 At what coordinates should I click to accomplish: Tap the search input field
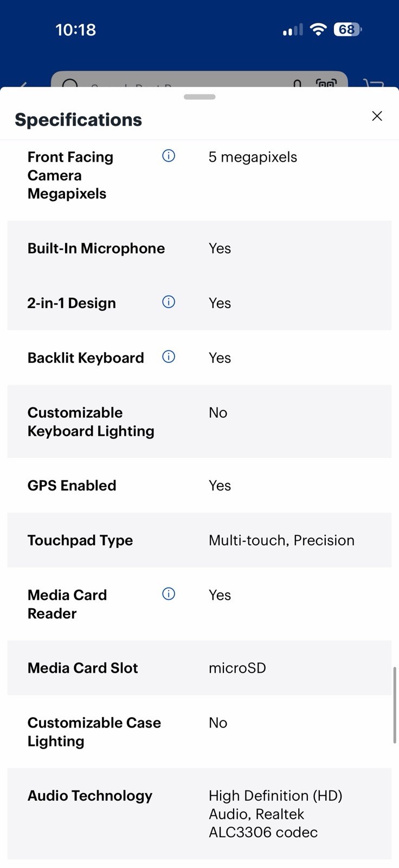tap(200, 80)
